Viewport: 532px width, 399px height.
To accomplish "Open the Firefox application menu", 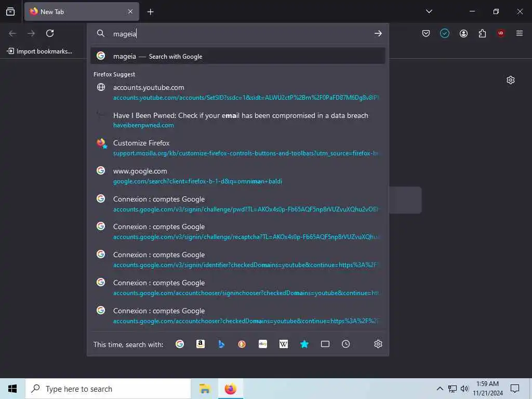I will (520, 33).
